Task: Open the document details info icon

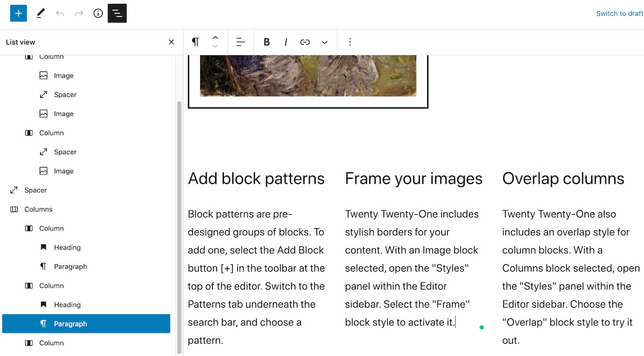Action: tap(98, 13)
